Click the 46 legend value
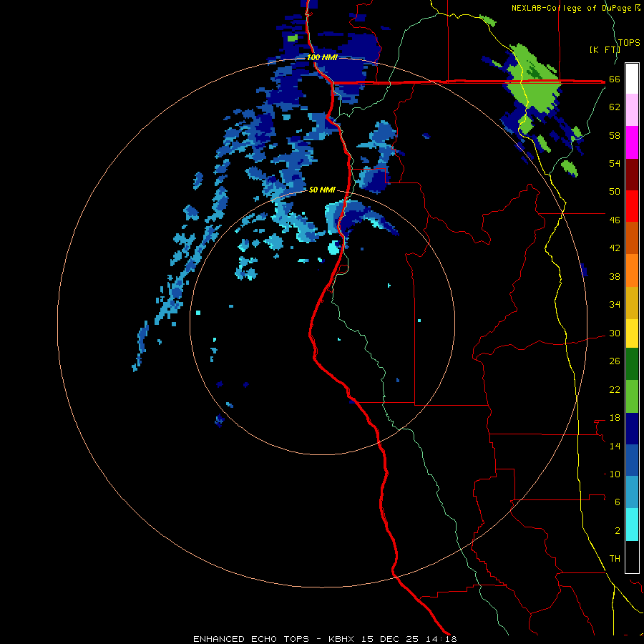The height and width of the screenshot is (644, 644). pyautogui.click(x=615, y=220)
